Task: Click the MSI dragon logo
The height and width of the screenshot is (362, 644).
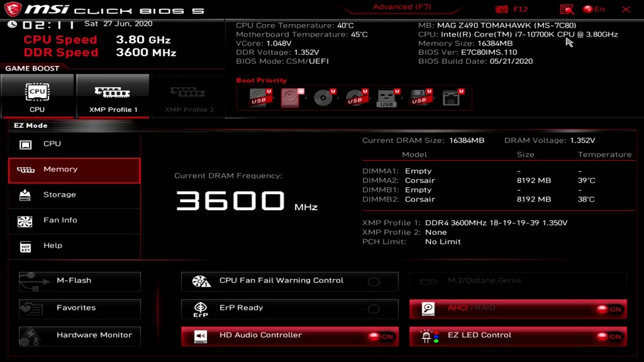Action: pos(13,10)
